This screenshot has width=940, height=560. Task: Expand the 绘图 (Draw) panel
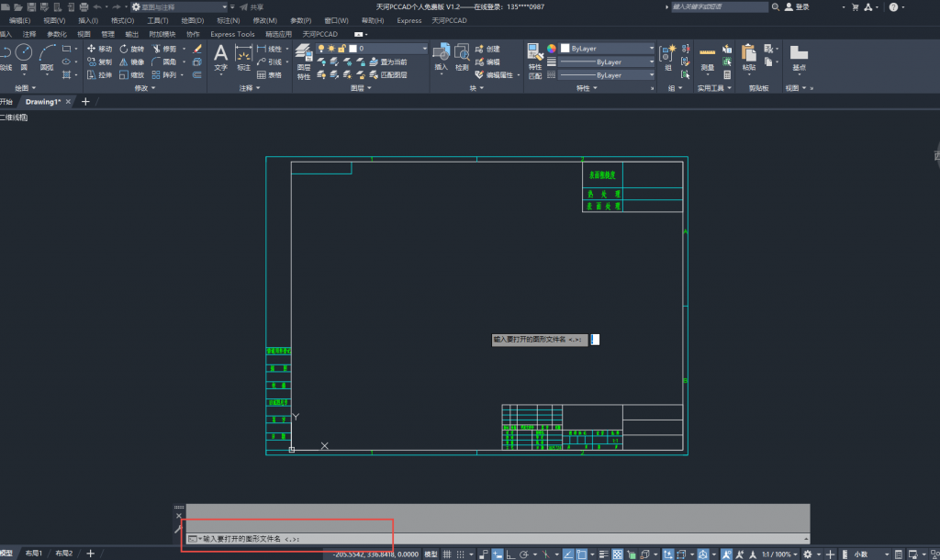[x=25, y=88]
